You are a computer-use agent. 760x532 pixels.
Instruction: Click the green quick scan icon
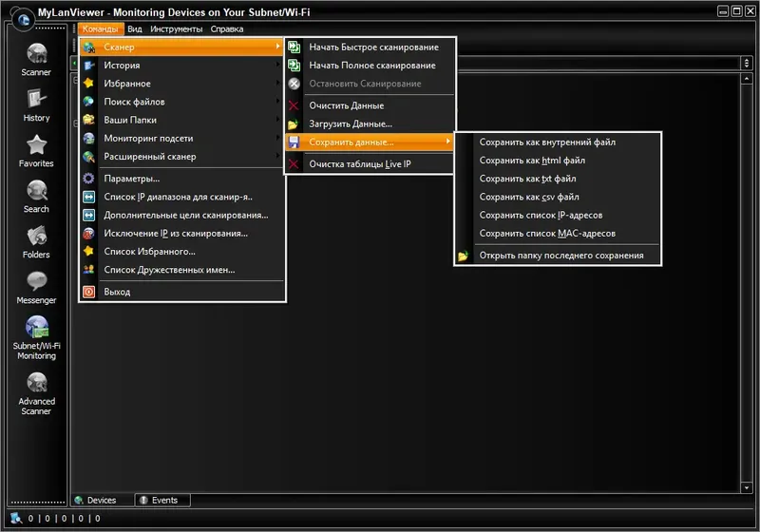[294, 47]
